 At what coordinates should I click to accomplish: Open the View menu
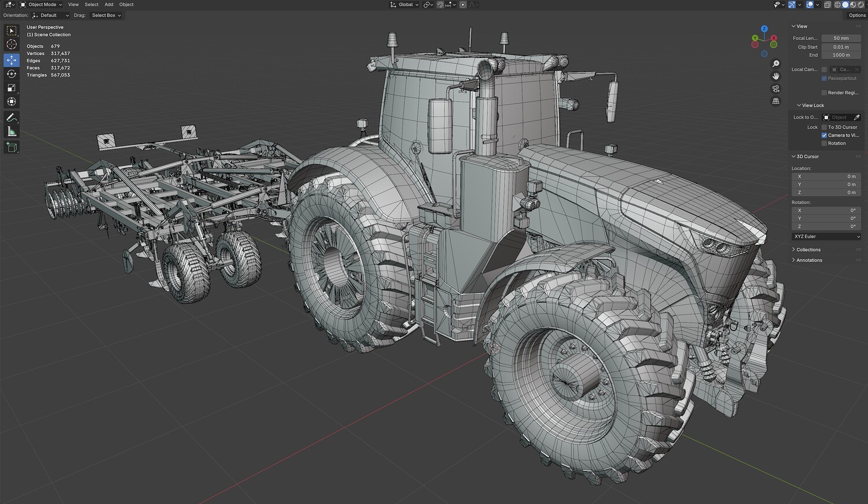click(x=73, y=5)
